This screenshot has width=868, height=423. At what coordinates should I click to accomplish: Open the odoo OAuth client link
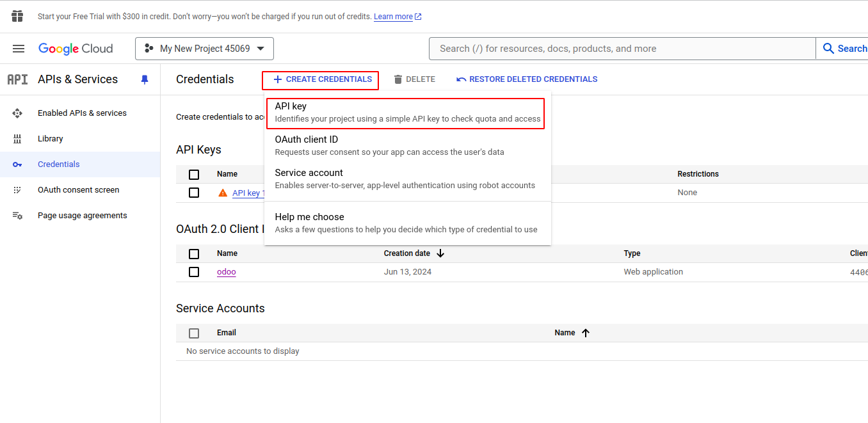pyautogui.click(x=226, y=272)
